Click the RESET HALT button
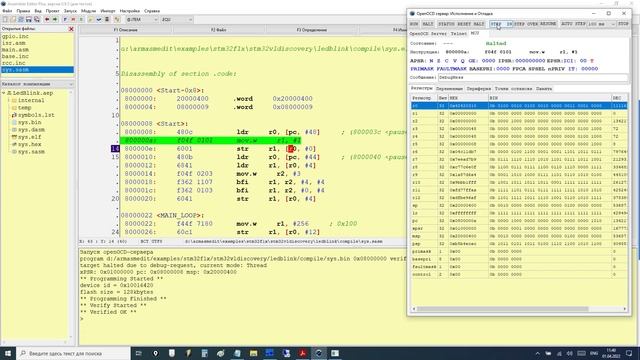This screenshot has height=360, width=640. click(471, 24)
